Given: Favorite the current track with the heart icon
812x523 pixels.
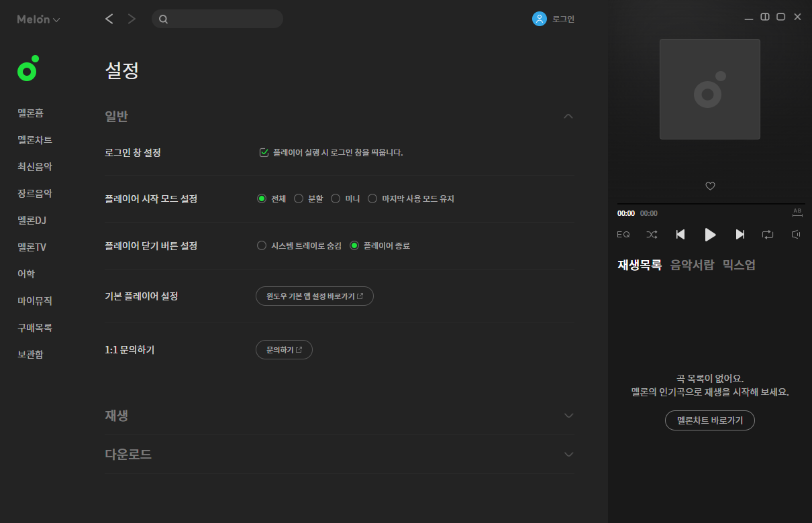Looking at the screenshot, I should click(x=710, y=186).
